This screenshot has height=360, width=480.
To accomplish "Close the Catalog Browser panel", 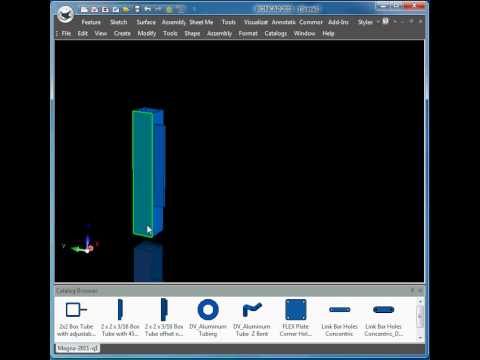I will tap(420, 291).
